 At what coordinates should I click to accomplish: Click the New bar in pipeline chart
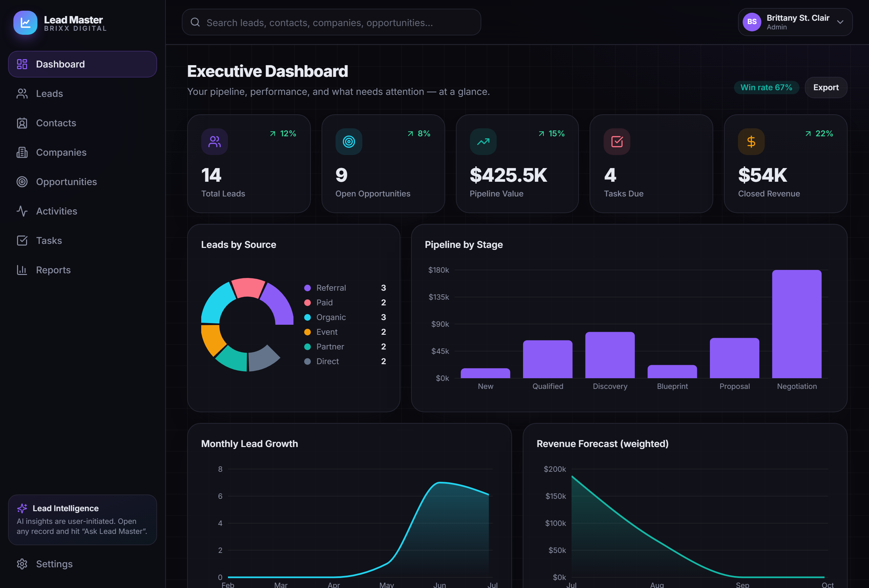click(485, 374)
